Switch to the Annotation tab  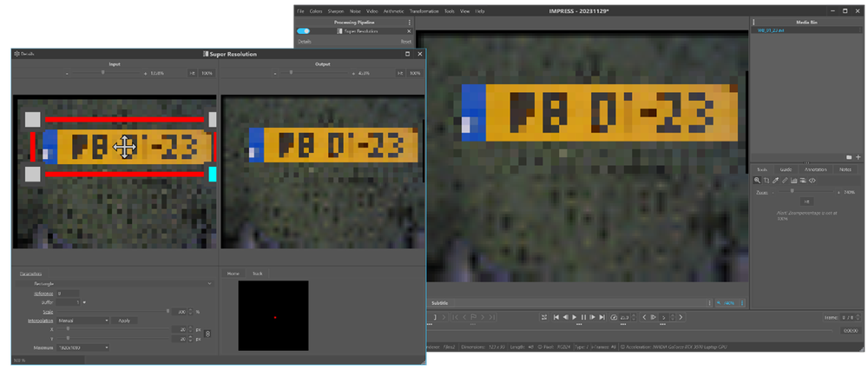(815, 169)
